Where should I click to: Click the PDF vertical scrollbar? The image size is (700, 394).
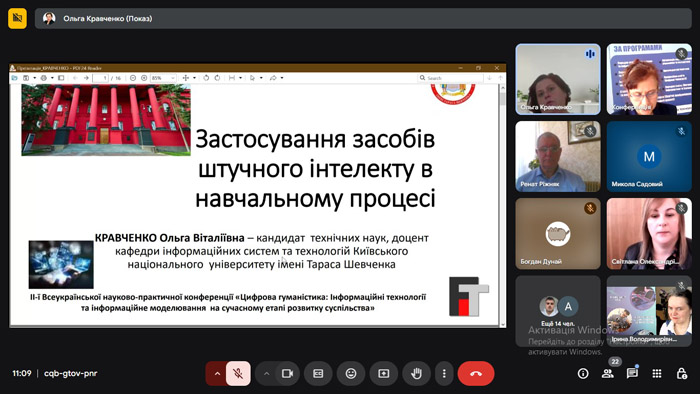503,205
